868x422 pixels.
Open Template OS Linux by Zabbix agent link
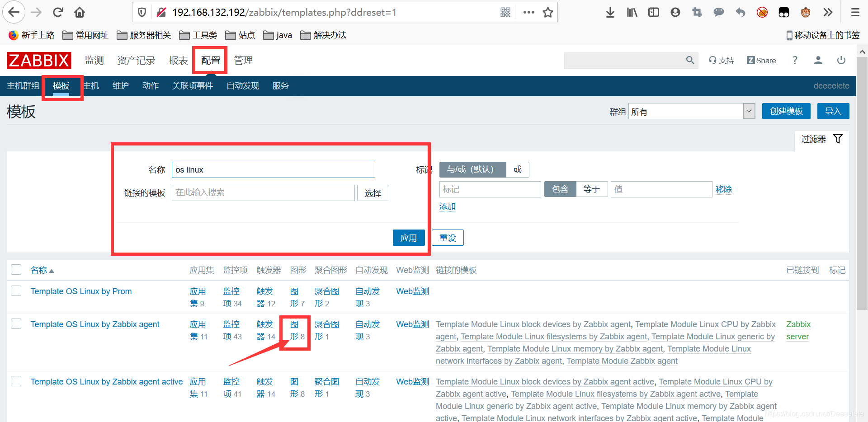(95, 324)
